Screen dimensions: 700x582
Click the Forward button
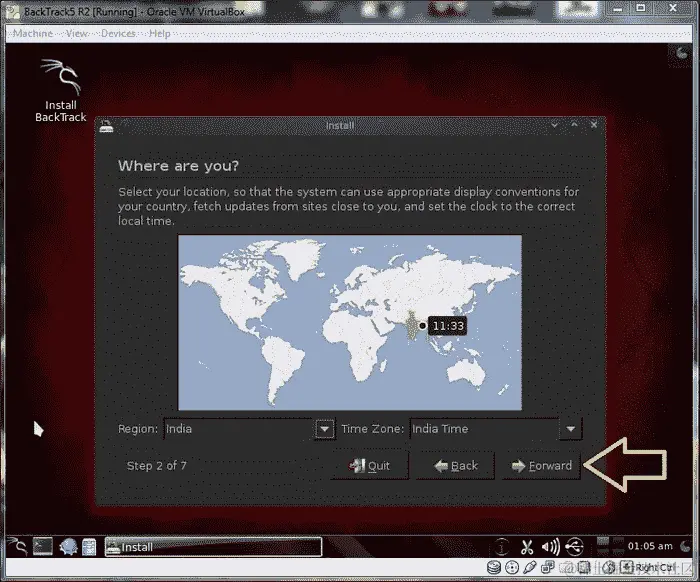(x=541, y=466)
